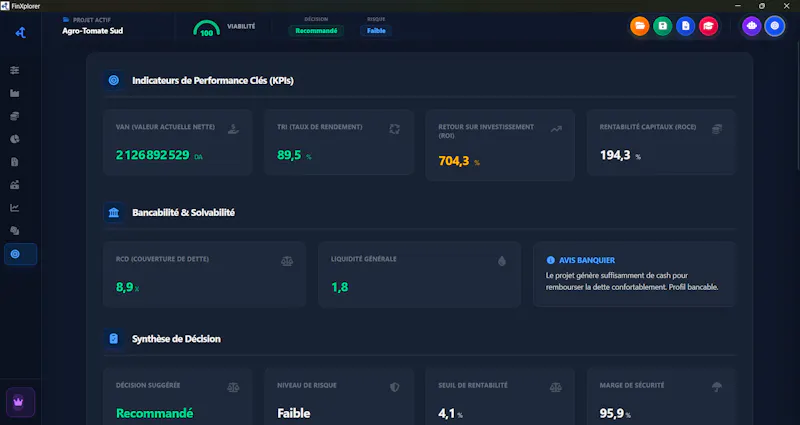
Task: Click the blue target circle top button
Action: 774,26
